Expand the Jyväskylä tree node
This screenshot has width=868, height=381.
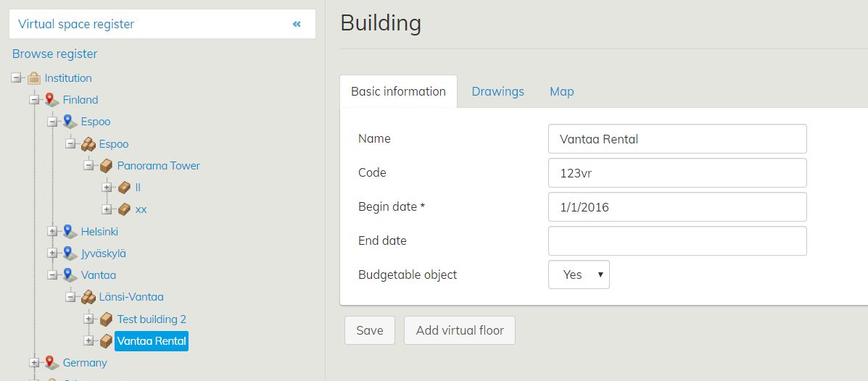pyautogui.click(x=52, y=254)
